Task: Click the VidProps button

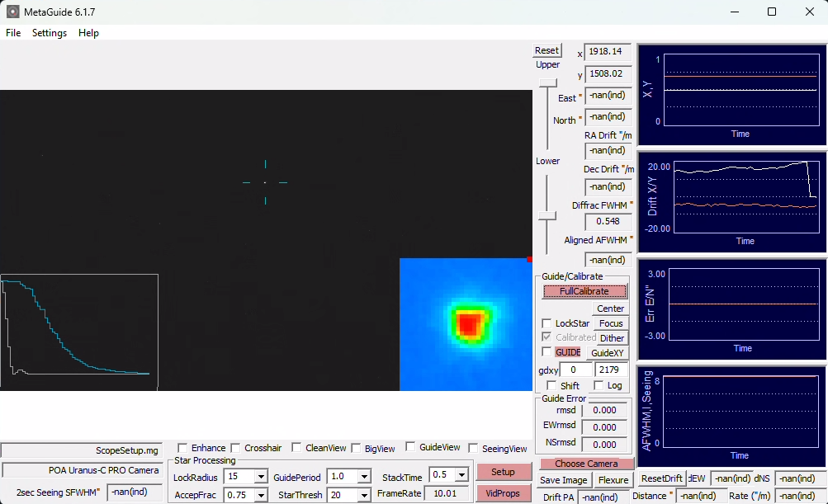Action: point(503,493)
